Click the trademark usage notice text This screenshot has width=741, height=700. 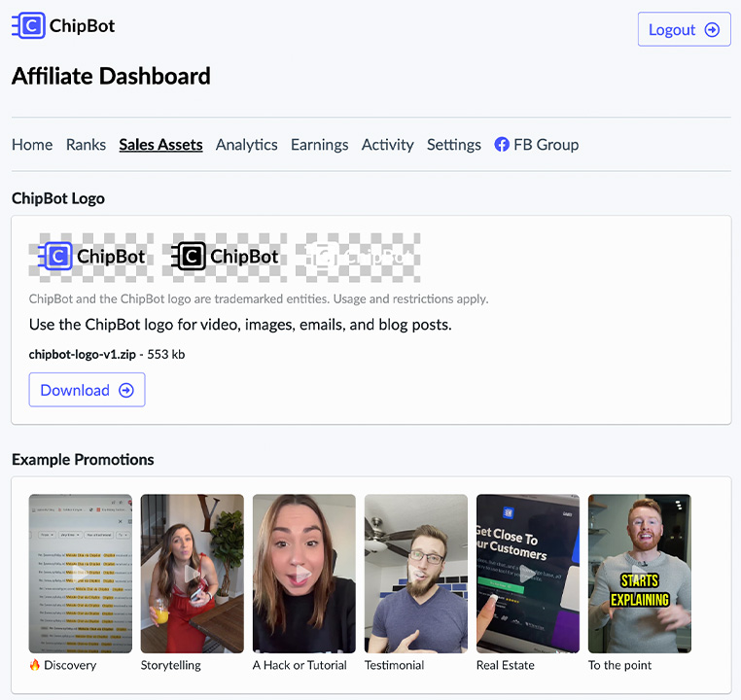point(259,299)
